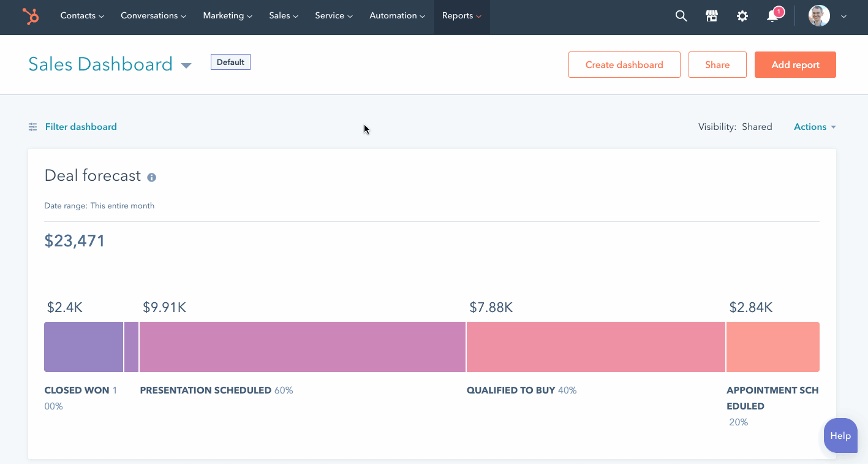The height and width of the screenshot is (464, 868).
Task: Open the Marketing menu
Action: click(227, 16)
